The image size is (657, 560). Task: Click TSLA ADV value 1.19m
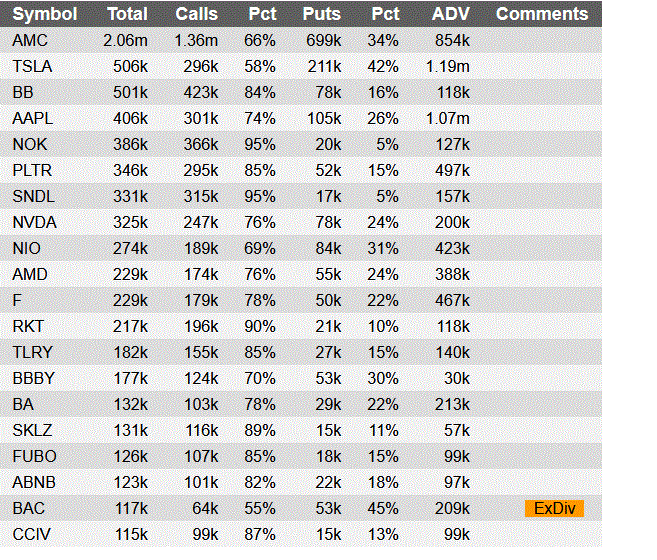pyautogui.click(x=447, y=67)
